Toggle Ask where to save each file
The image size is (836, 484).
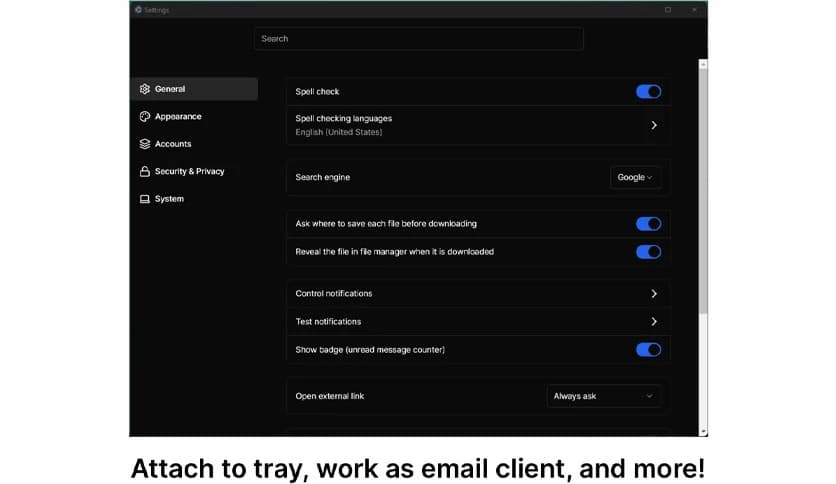[648, 224]
